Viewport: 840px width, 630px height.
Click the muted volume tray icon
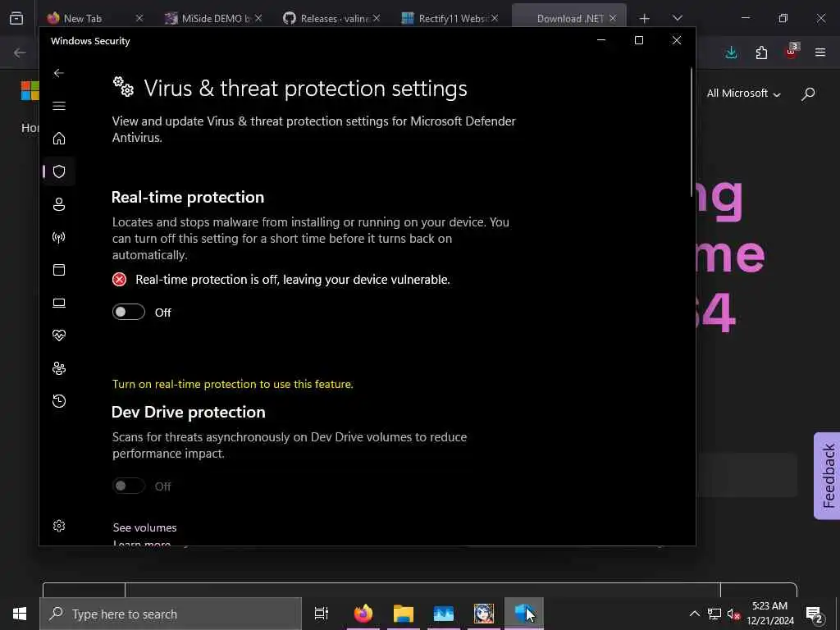[x=733, y=614]
